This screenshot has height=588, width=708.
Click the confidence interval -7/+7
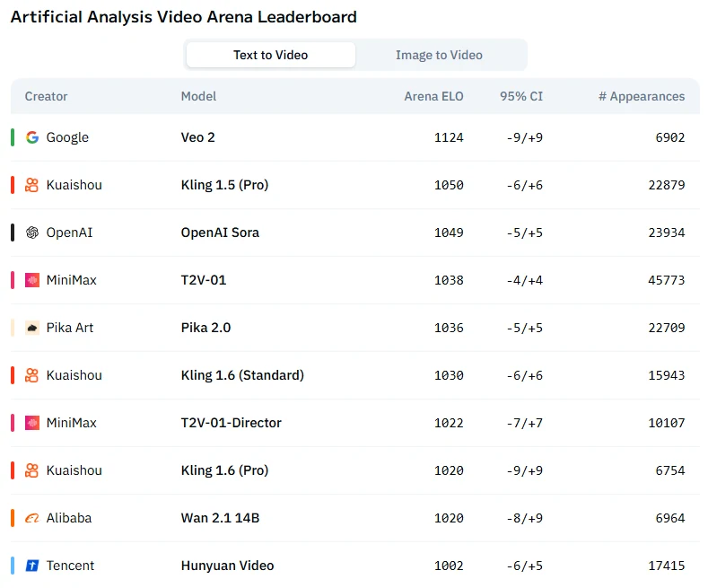525,423
